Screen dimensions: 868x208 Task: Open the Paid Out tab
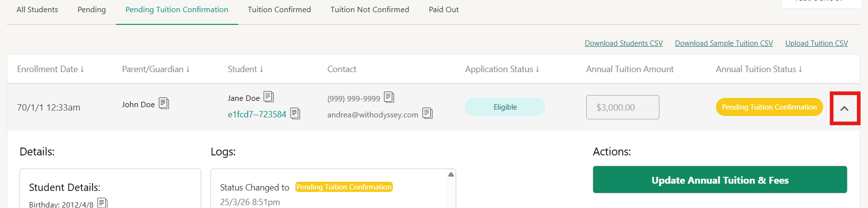click(444, 10)
